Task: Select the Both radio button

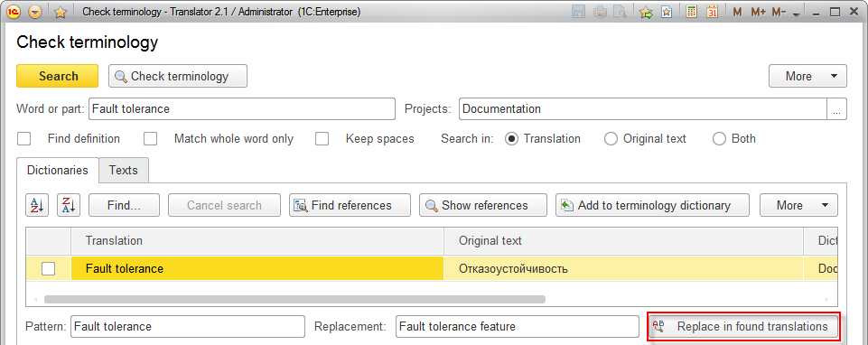Action: click(x=720, y=139)
